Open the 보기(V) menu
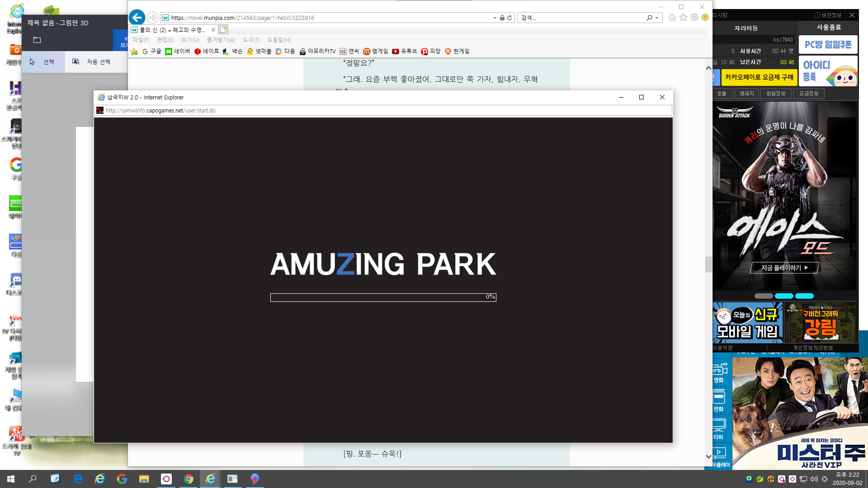This screenshot has width=868, height=488. 190,40
